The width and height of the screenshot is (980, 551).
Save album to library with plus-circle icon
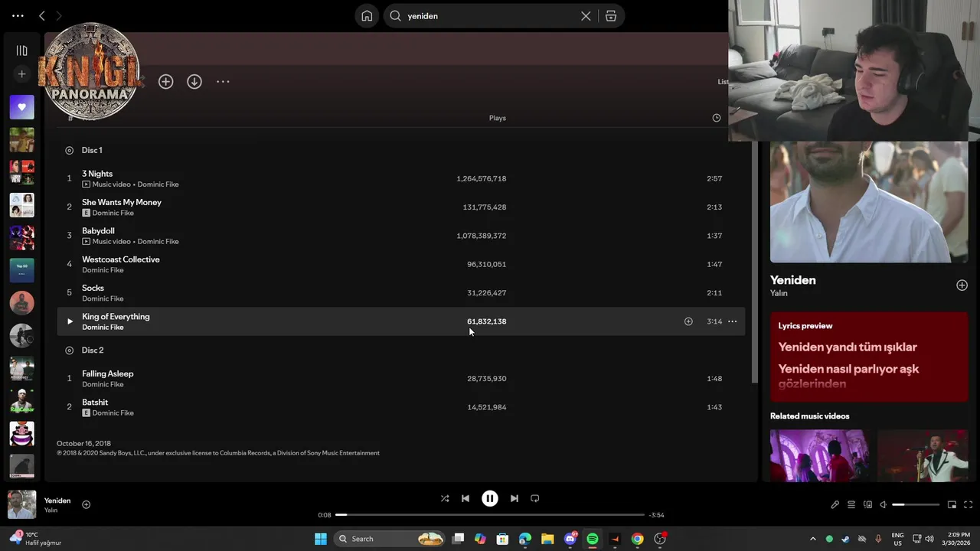(x=165, y=82)
